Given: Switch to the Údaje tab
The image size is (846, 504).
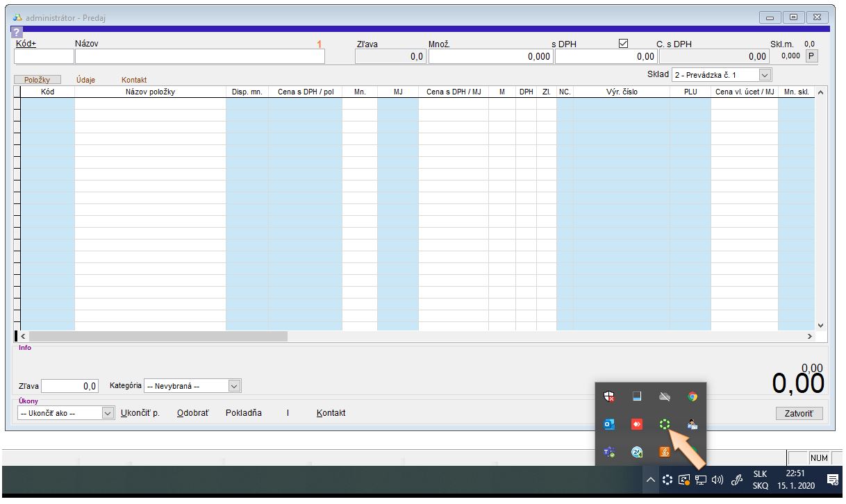Looking at the screenshot, I should click(85, 80).
